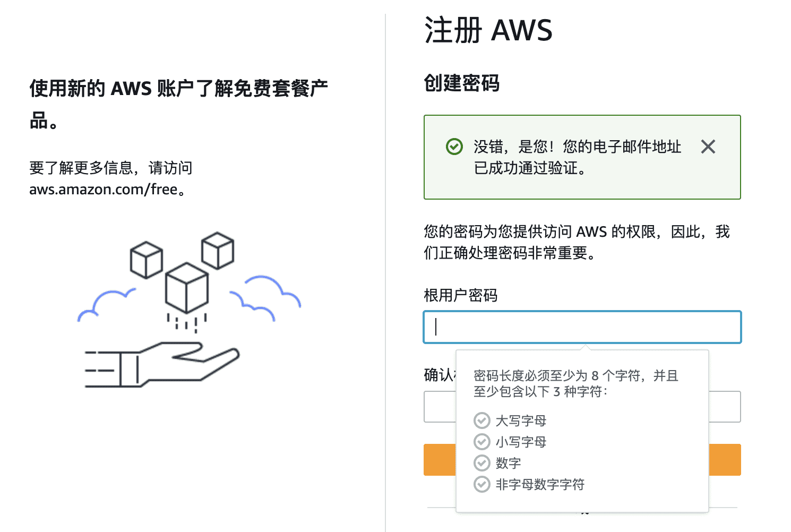791x532 pixels.
Task: Click the orange continue button
Action: (582, 460)
